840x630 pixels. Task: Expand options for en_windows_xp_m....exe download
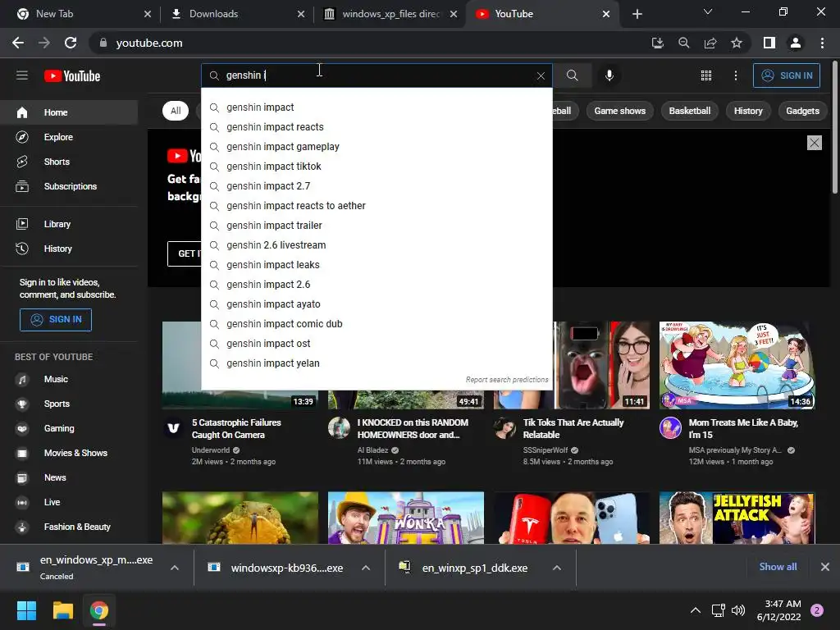[x=175, y=568]
